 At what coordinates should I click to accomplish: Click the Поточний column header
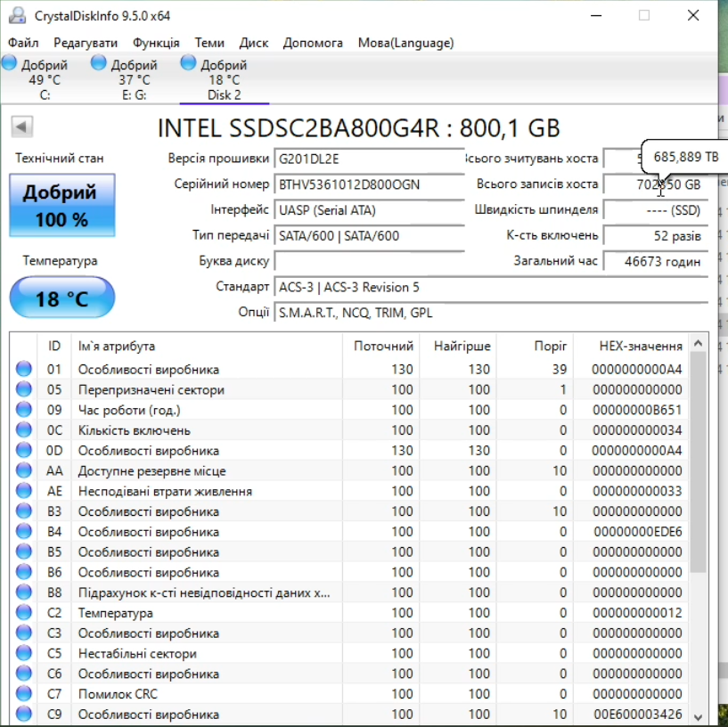pyautogui.click(x=381, y=346)
